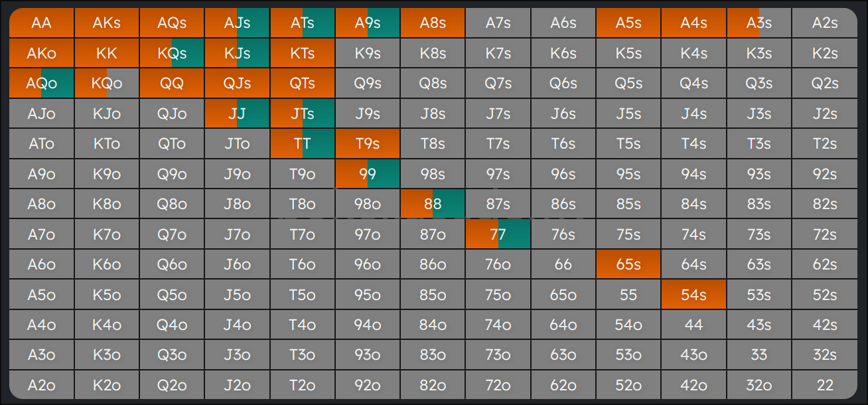Click the JJ pocket jacks cell
868x405 pixels.
click(x=237, y=114)
